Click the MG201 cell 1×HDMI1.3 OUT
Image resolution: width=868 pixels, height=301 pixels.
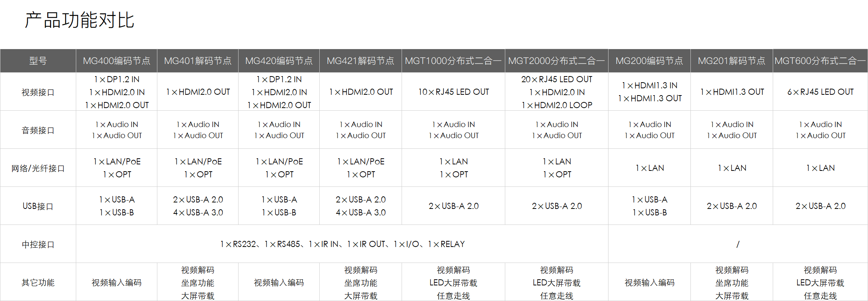[x=732, y=92]
